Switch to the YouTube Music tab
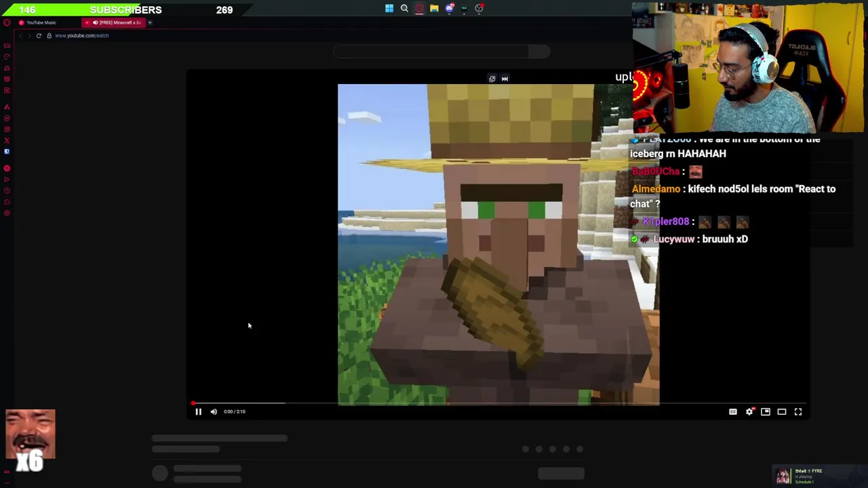Screen dimensions: 868x488 42,22
